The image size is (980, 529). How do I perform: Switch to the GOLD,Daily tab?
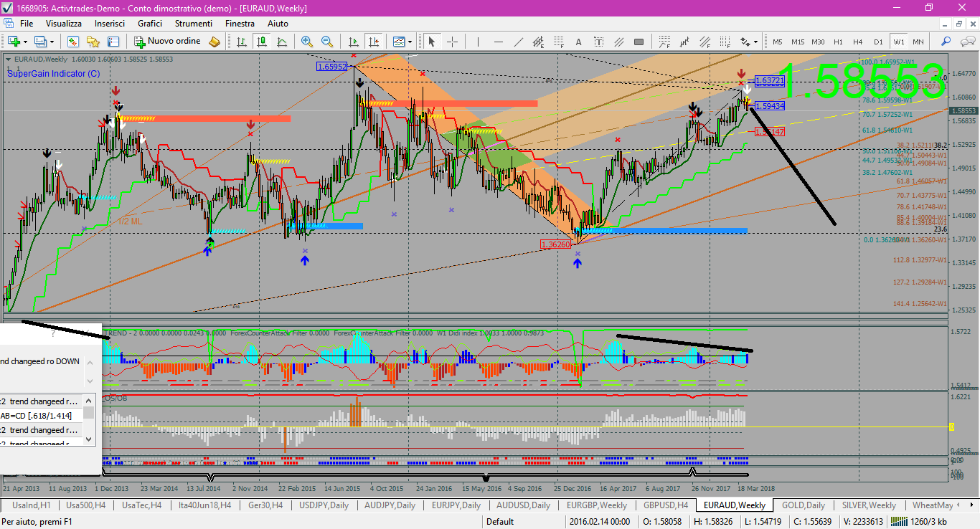coord(804,505)
